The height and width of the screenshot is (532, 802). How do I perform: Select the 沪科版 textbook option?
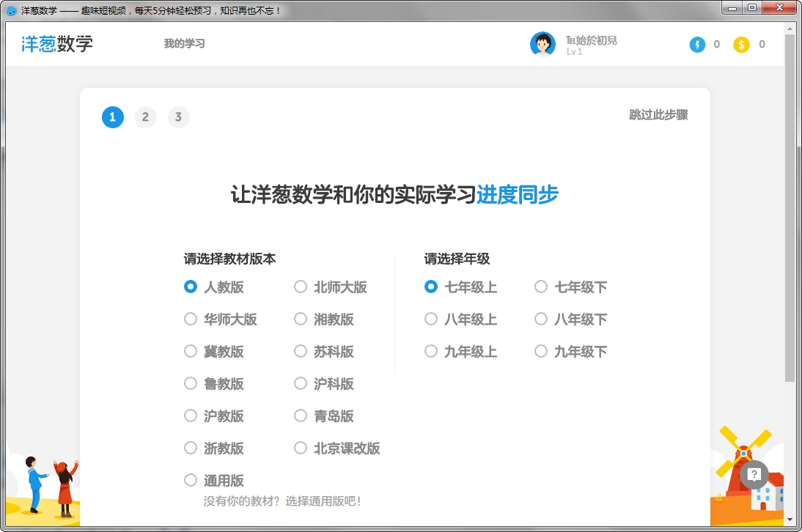click(x=300, y=384)
